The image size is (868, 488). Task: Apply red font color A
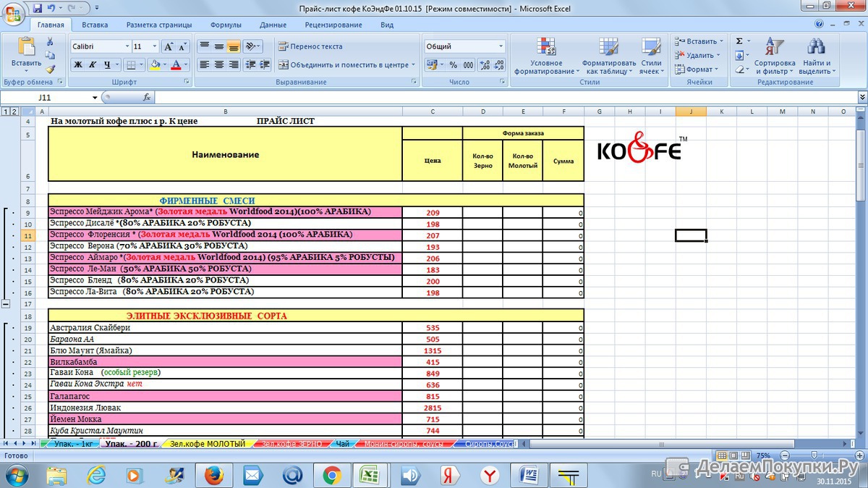[176, 64]
